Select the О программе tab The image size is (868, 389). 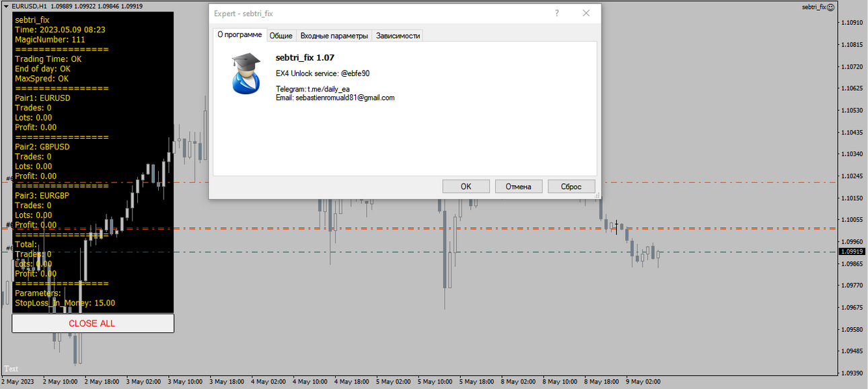240,35
